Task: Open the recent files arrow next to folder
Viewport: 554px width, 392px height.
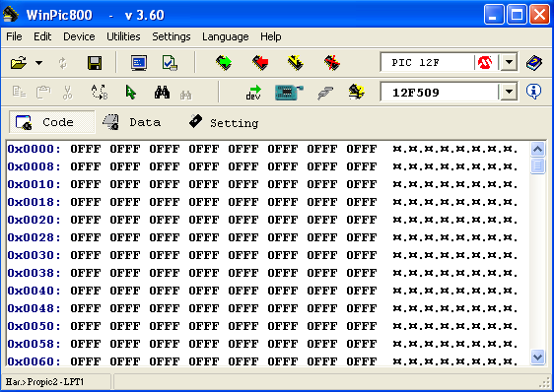Action: point(38,63)
